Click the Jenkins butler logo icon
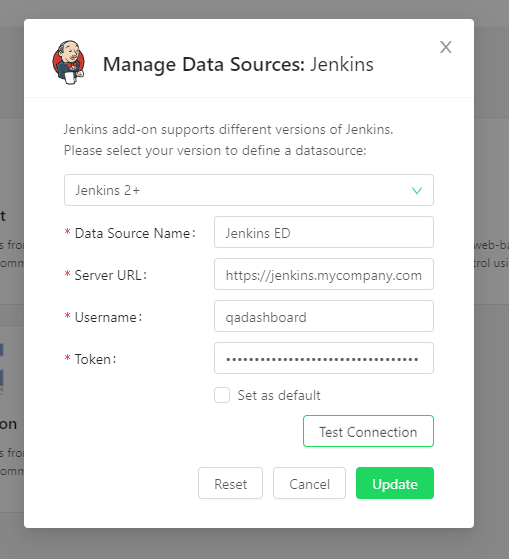This screenshot has width=509, height=559. pos(69,62)
